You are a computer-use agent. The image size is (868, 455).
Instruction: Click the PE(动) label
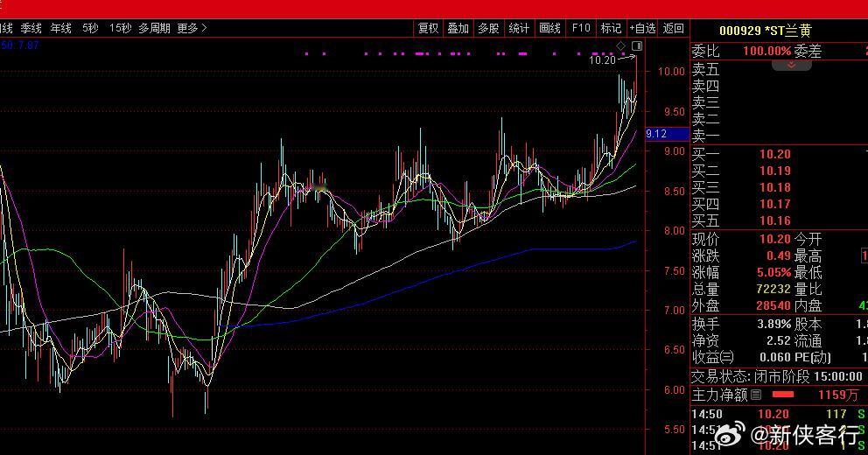tap(813, 358)
